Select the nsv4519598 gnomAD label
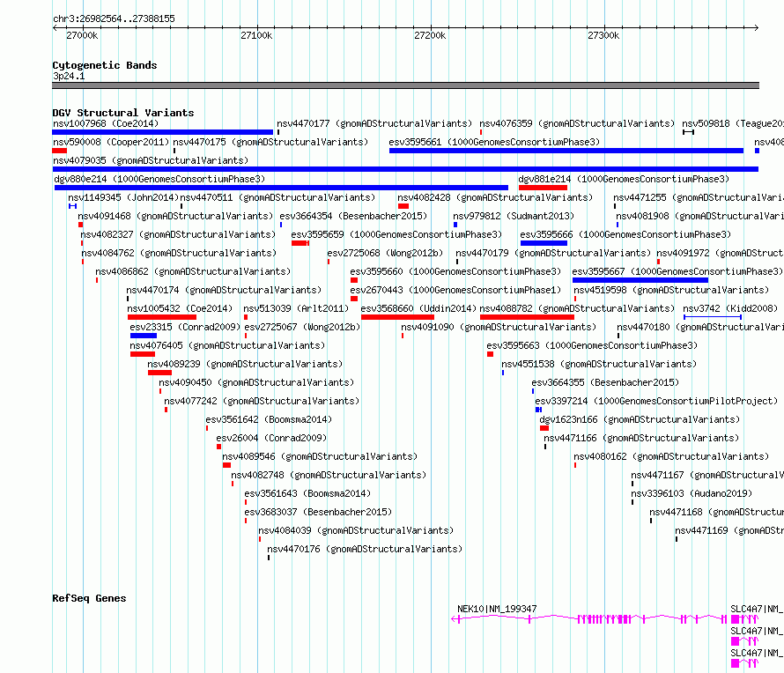 click(671, 290)
